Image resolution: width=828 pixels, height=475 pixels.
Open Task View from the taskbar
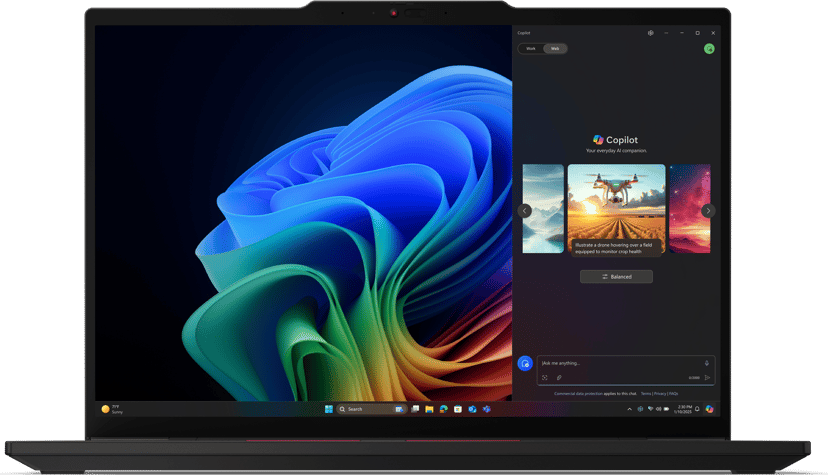tap(416, 409)
